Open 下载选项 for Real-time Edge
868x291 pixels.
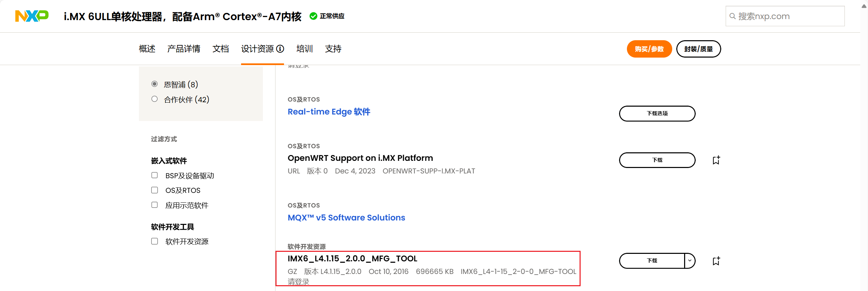(657, 113)
